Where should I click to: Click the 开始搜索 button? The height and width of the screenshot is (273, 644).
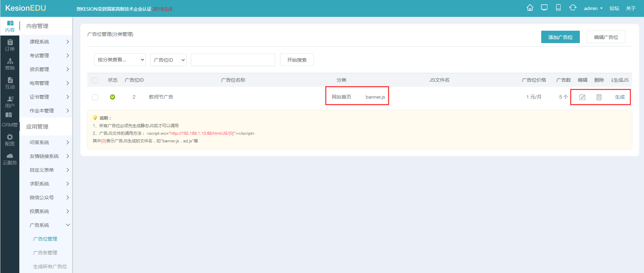point(297,60)
